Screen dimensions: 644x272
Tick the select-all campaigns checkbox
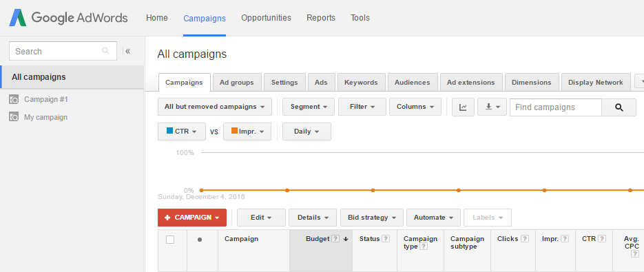(x=170, y=240)
